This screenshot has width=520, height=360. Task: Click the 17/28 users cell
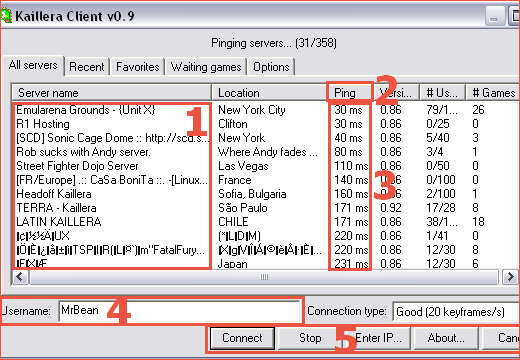coord(441,208)
